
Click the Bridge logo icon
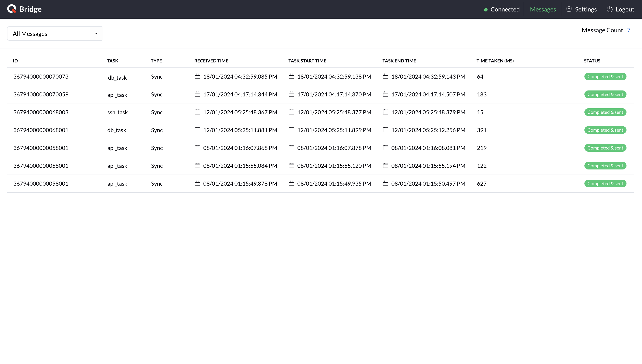tap(11, 9)
